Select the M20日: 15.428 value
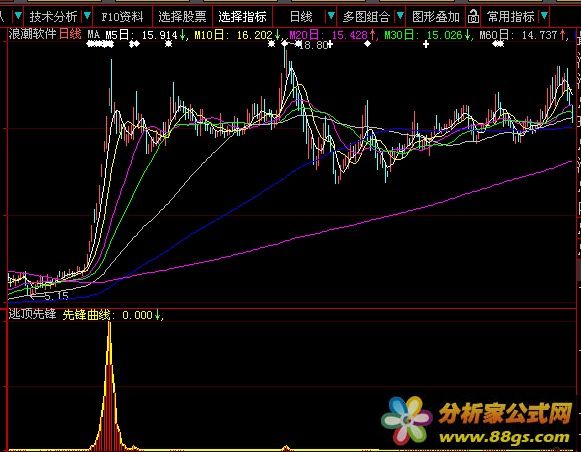The image size is (581, 452). tap(332, 35)
